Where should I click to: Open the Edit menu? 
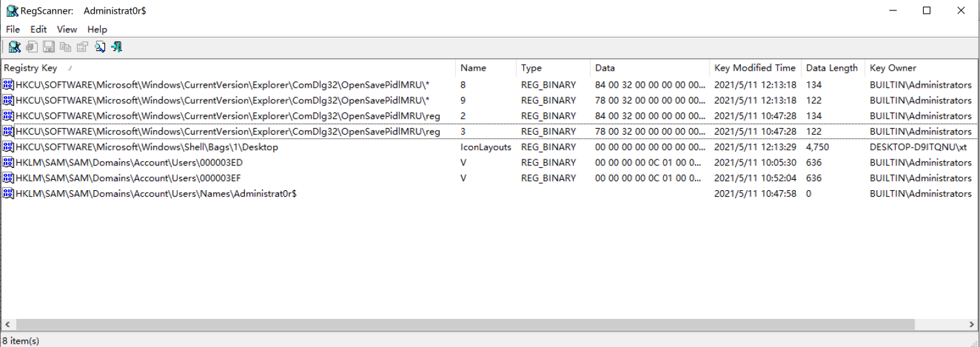tap(39, 29)
